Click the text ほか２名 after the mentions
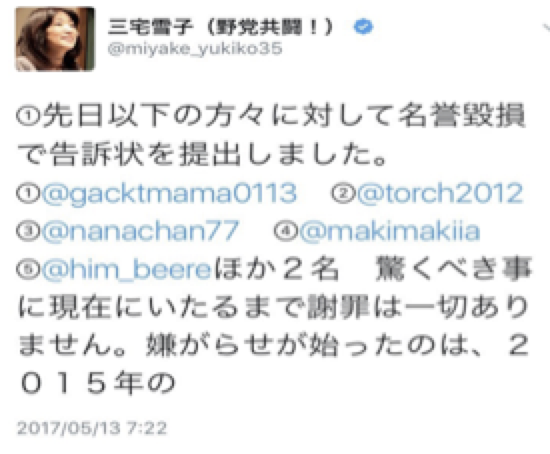550x454 pixels. coord(277,270)
